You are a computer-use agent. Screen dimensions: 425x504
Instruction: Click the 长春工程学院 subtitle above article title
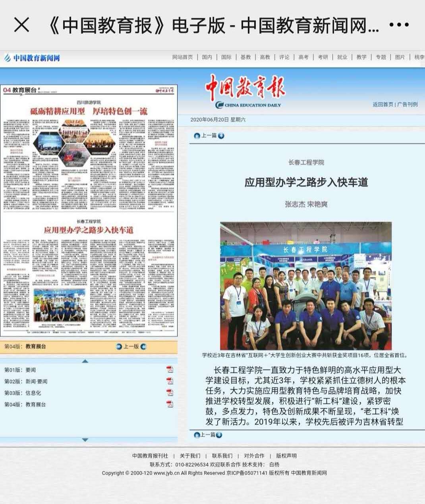coord(306,163)
